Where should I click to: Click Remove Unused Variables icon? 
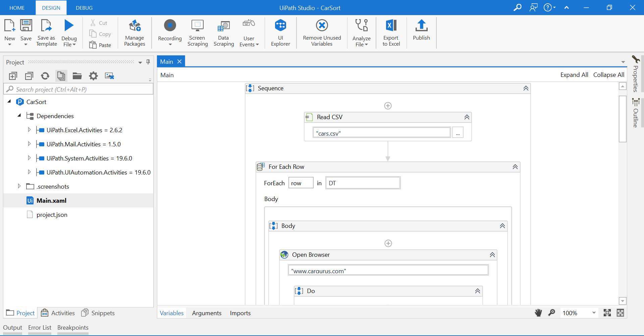(322, 25)
